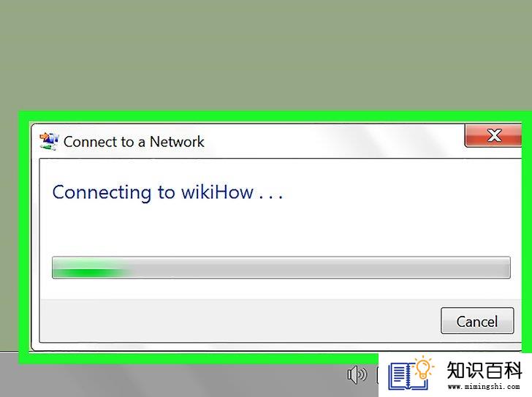Image resolution: width=532 pixels, height=397 pixels.
Task: Open the volume speaker icon in taskbar
Action: pos(357,374)
